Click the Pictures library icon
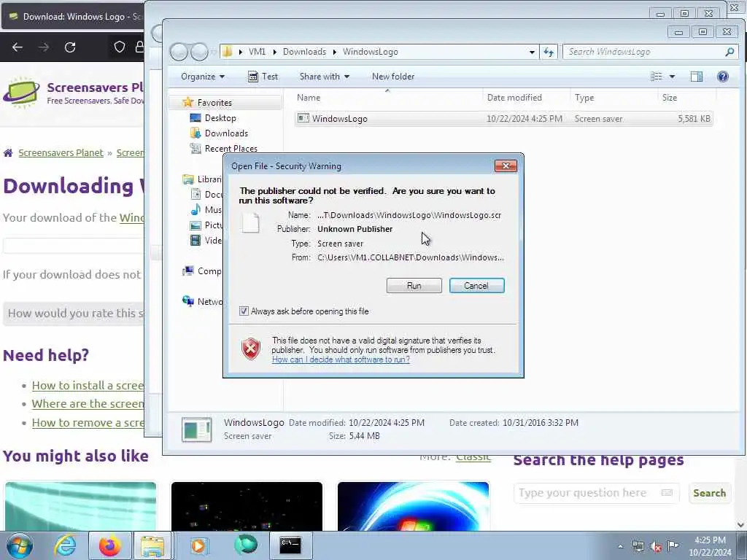This screenshot has height=560, width=747. [196, 225]
